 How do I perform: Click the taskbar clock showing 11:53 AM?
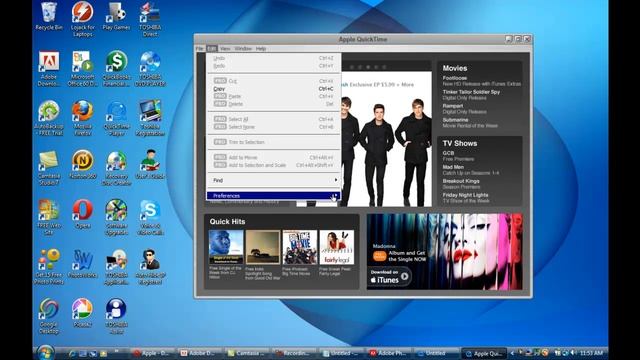[591, 353]
